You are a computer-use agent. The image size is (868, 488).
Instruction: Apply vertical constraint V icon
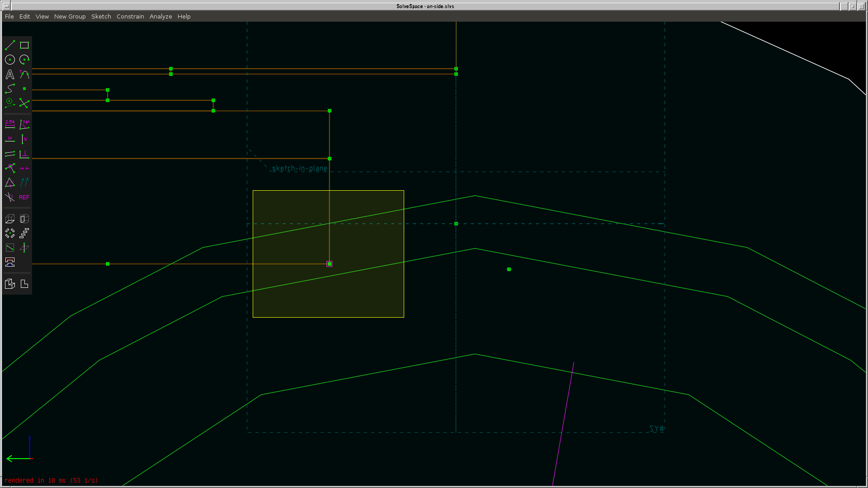(x=24, y=139)
